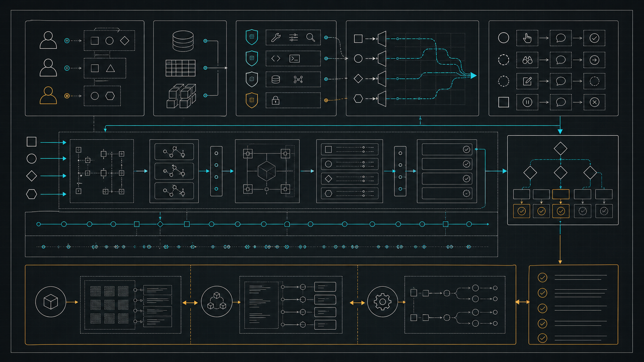
Task: Select the checkmark circle in the hand pointer row
Action: tap(594, 38)
